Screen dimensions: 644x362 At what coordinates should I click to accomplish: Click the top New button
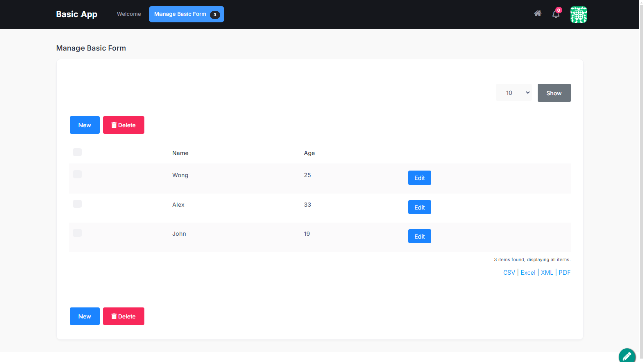(85, 125)
